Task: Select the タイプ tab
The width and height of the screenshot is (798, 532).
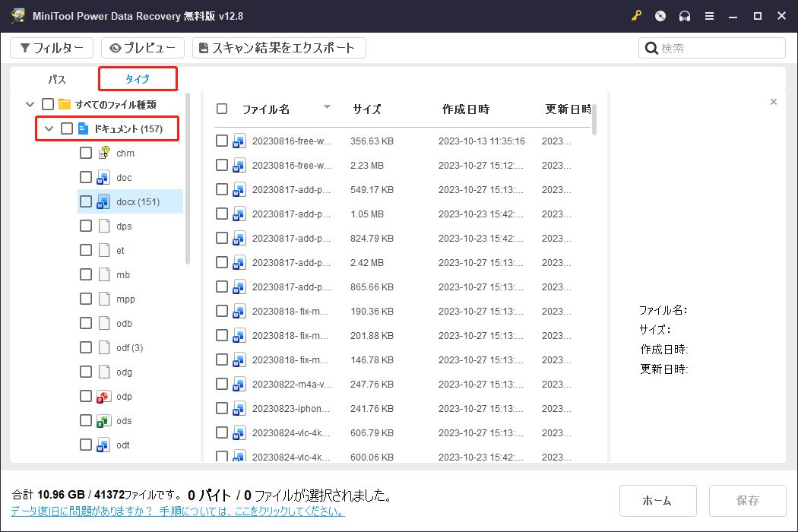Action: coord(137,78)
